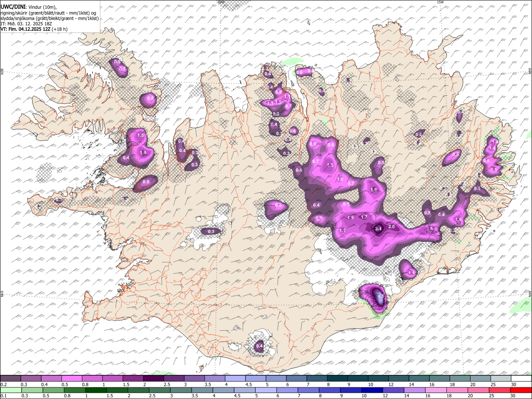Pick the darkest green 1 swatch in lower scale

tap(96, 390)
